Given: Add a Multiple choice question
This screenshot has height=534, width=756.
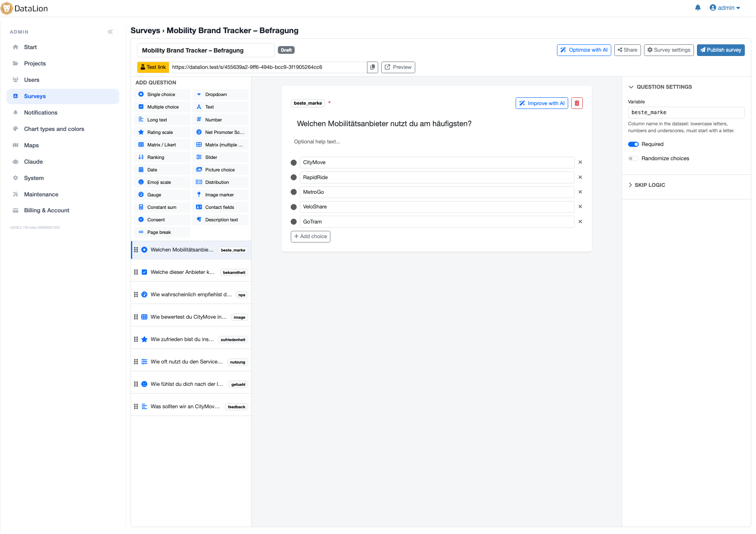Looking at the screenshot, I should pyautogui.click(x=162, y=107).
